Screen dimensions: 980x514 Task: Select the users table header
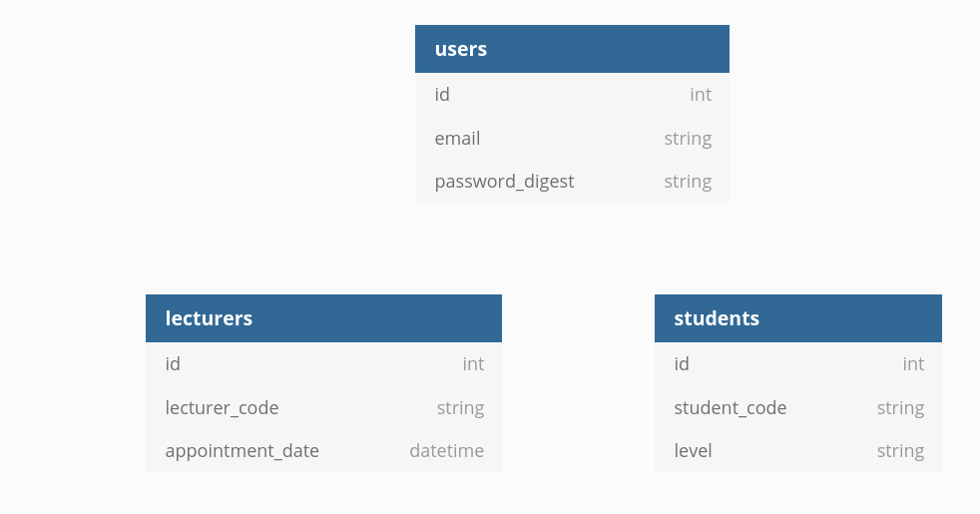(572, 49)
